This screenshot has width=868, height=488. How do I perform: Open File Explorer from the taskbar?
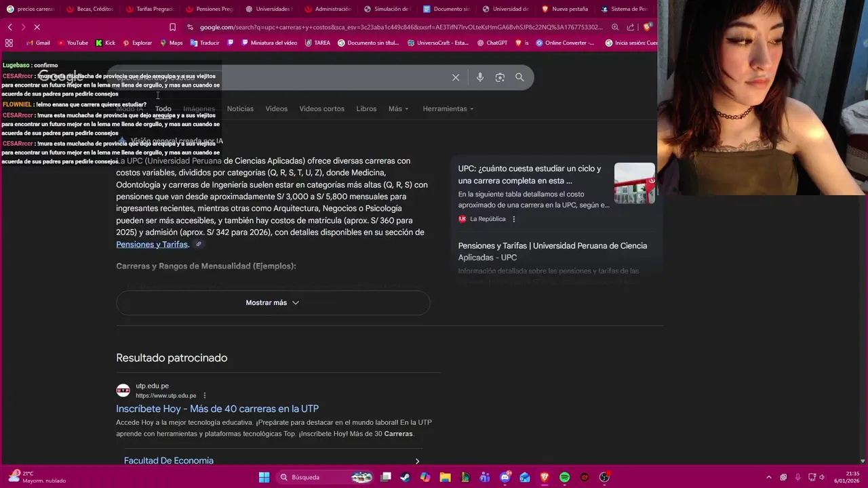[x=446, y=477]
